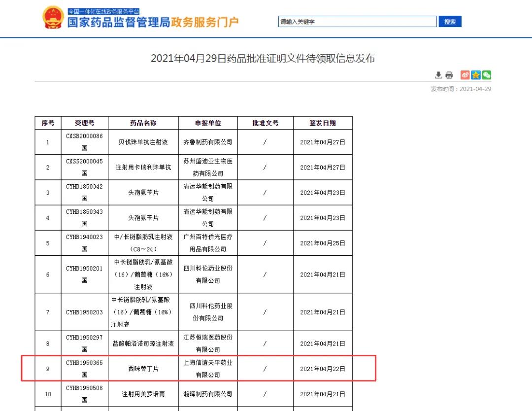Viewport: 532px width, 411px height.
Task: Click the 申报单位 column header
Action: (x=208, y=123)
